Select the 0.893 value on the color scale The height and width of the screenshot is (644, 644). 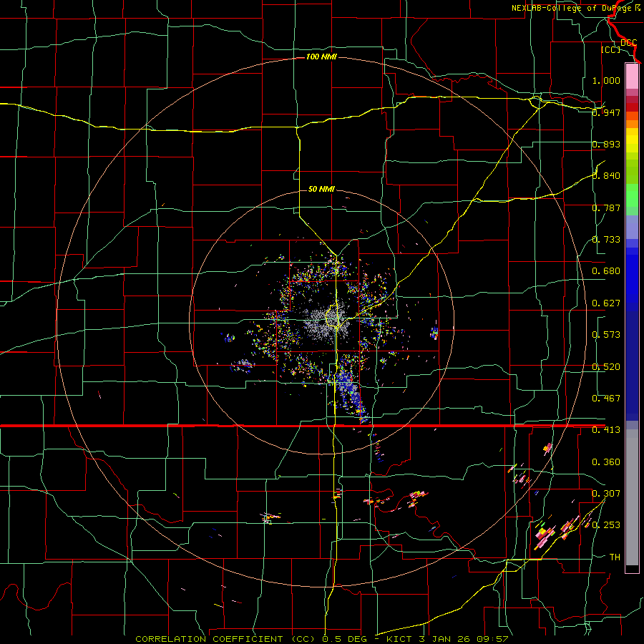coord(606,144)
